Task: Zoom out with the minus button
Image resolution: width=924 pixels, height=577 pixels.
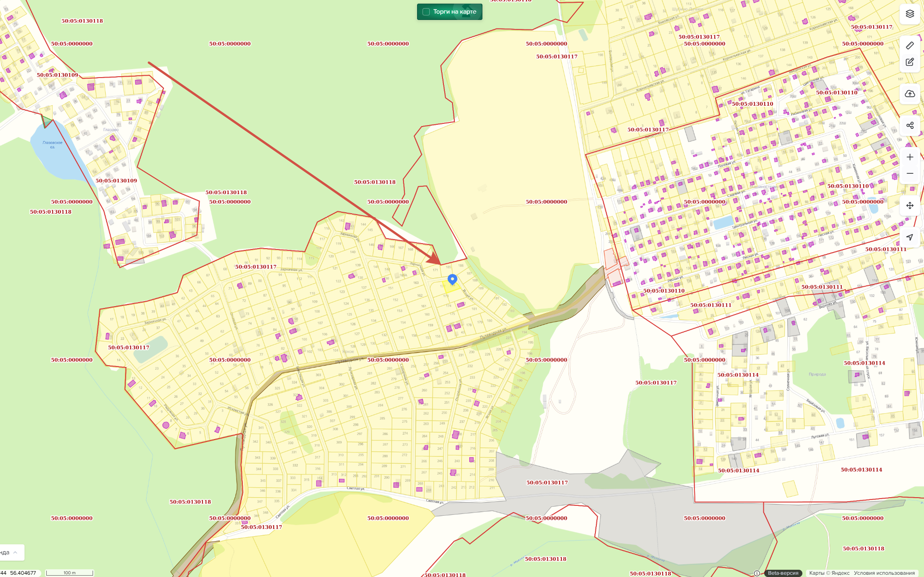Action: [x=909, y=174]
